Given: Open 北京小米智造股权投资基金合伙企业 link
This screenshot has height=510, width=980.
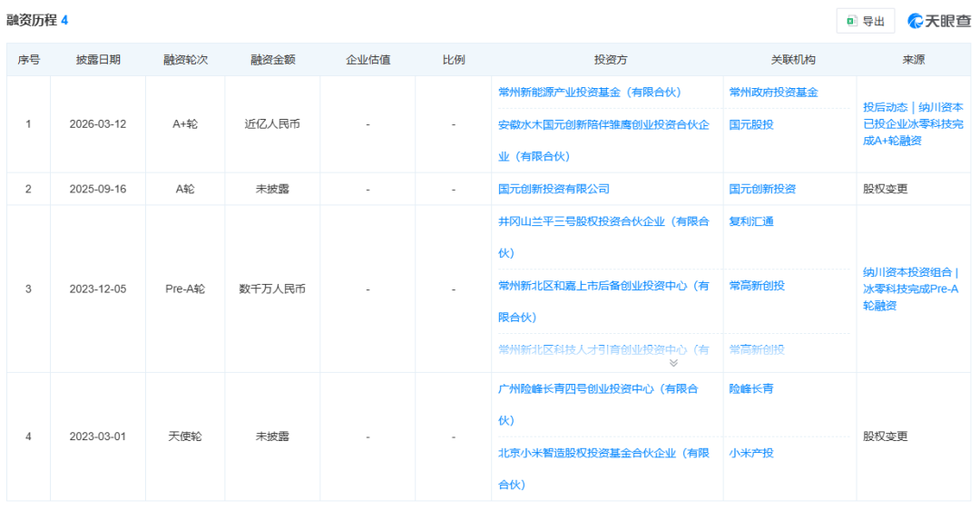Looking at the screenshot, I should pyautogui.click(x=603, y=469).
